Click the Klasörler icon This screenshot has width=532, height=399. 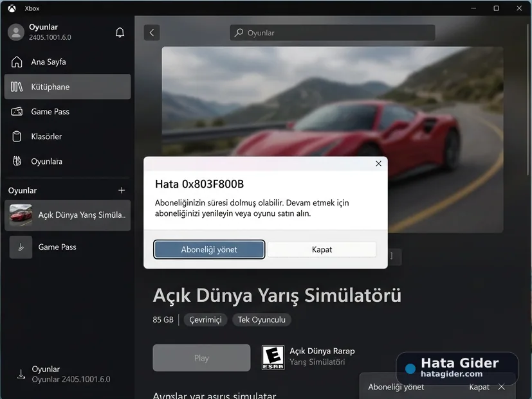tap(17, 136)
